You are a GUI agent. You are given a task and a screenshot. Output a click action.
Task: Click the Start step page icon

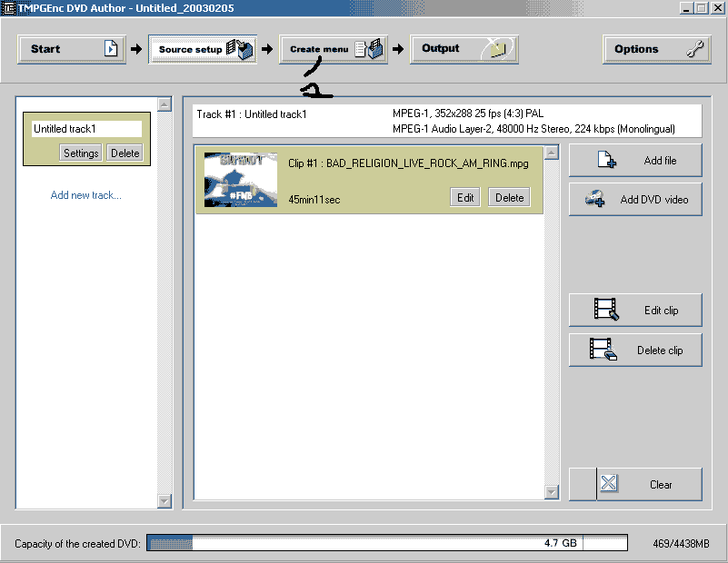click(111, 49)
